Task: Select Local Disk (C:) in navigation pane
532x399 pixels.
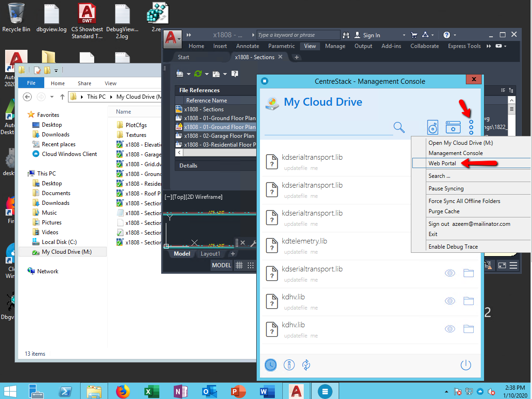Action: click(x=59, y=242)
